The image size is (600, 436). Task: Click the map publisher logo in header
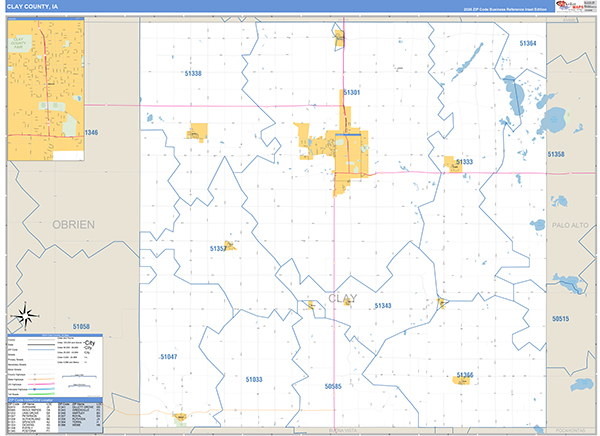[x=571, y=6]
